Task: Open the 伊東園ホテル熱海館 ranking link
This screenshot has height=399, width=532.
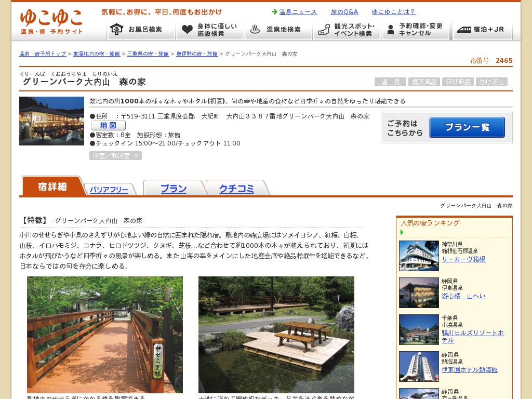Action: [469, 370]
